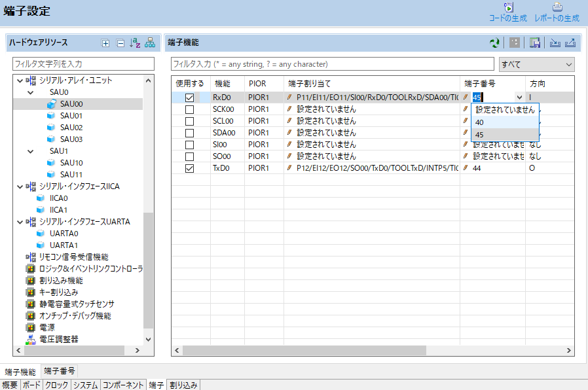Switch to the 端子番号 tab
The height and width of the screenshot is (390, 588).
[x=59, y=372]
